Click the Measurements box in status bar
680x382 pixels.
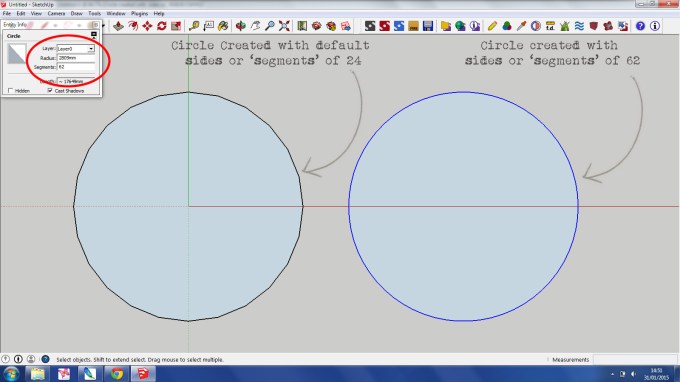[634, 359]
